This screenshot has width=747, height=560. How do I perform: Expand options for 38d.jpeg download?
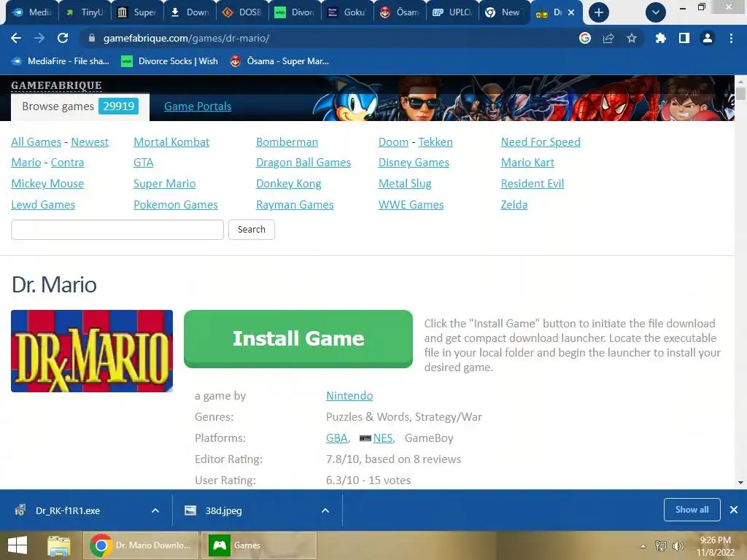tap(325, 510)
